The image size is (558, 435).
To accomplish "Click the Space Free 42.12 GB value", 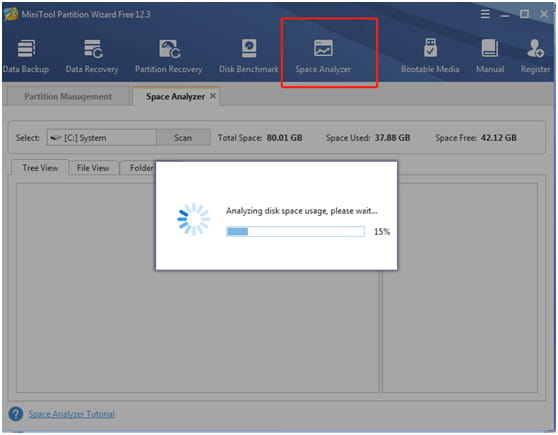I will pyautogui.click(x=499, y=138).
